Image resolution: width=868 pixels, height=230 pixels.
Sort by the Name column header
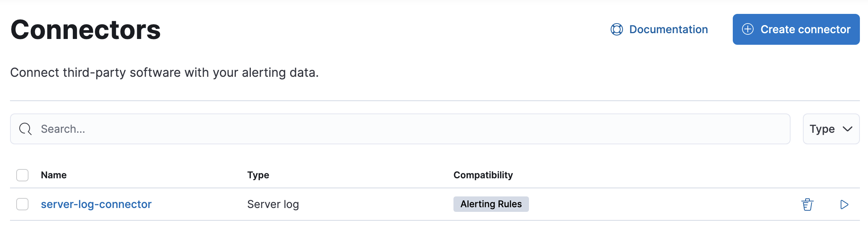pyautogui.click(x=54, y=175)
